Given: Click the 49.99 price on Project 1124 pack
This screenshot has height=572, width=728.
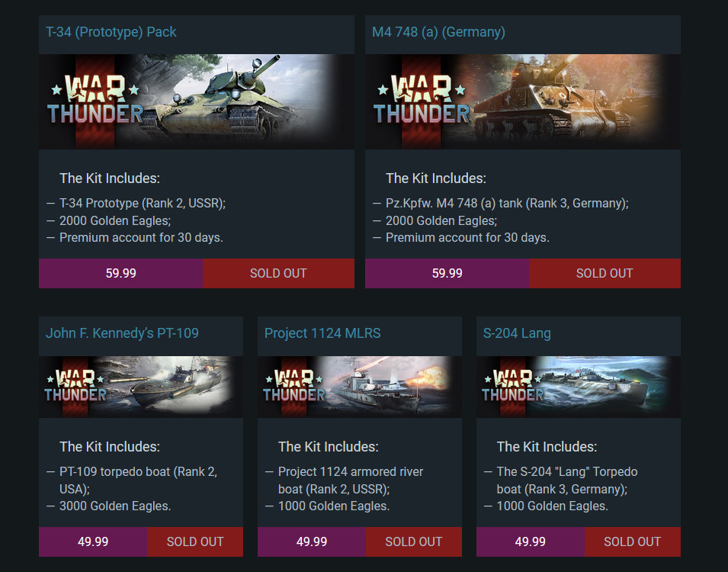Looking at the screenshot, I should [x=312, y=541].
